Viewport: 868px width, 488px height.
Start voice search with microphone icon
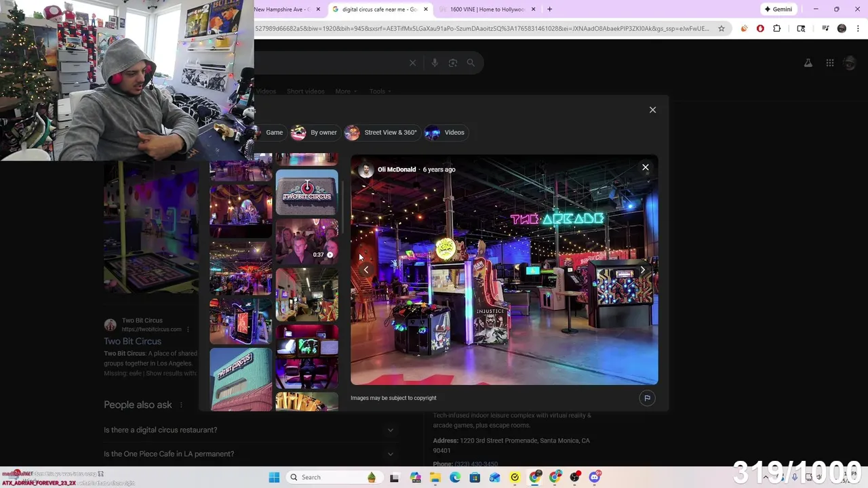[x=435, y=63]
